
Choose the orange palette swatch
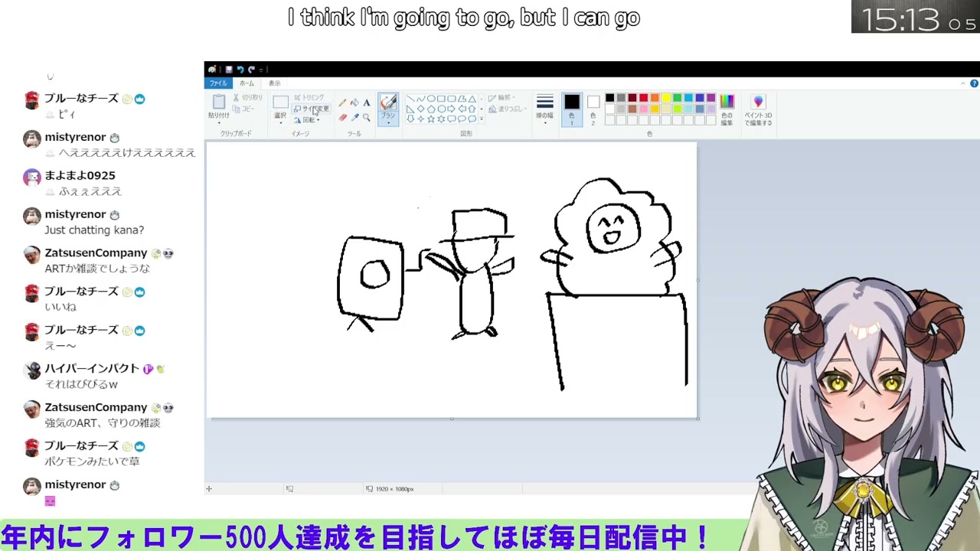pos(655,98)
